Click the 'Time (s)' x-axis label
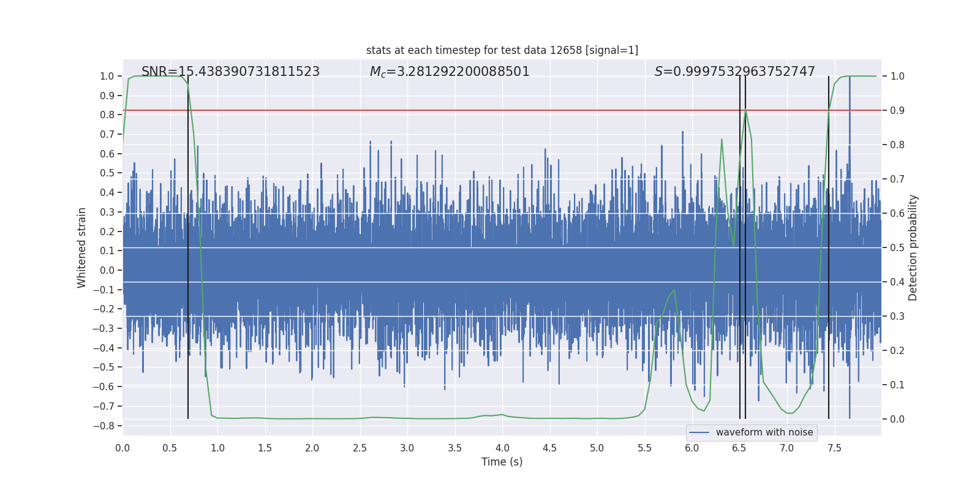The image size is (980, 490). coord(502,462)
